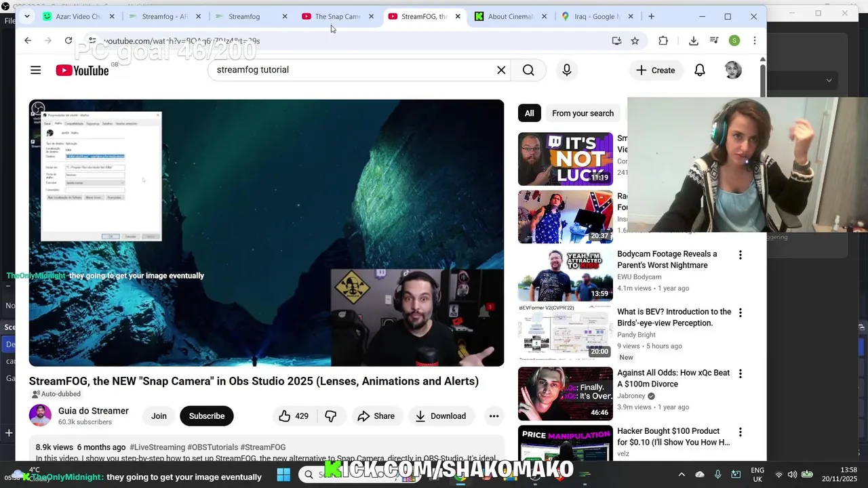868x488 pixels.
Task: Go back with the browser back arrow
Action: click(28, 41)
